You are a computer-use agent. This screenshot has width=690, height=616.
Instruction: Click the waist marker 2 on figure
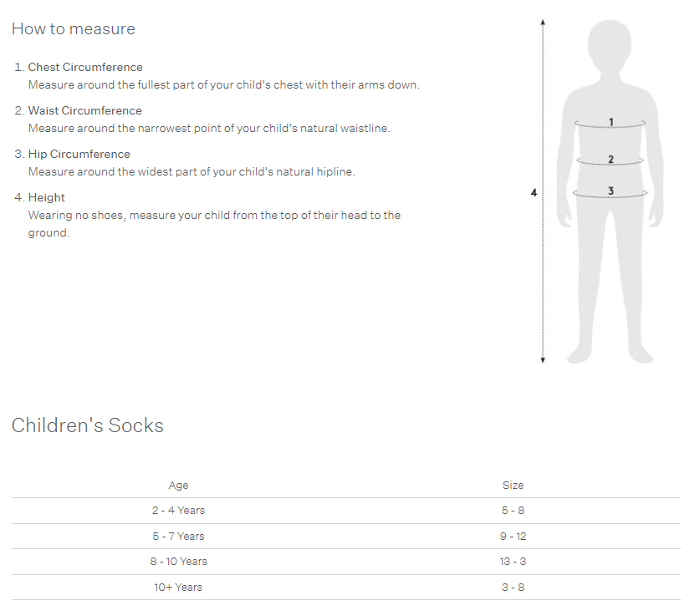click(x=611, y=159)
